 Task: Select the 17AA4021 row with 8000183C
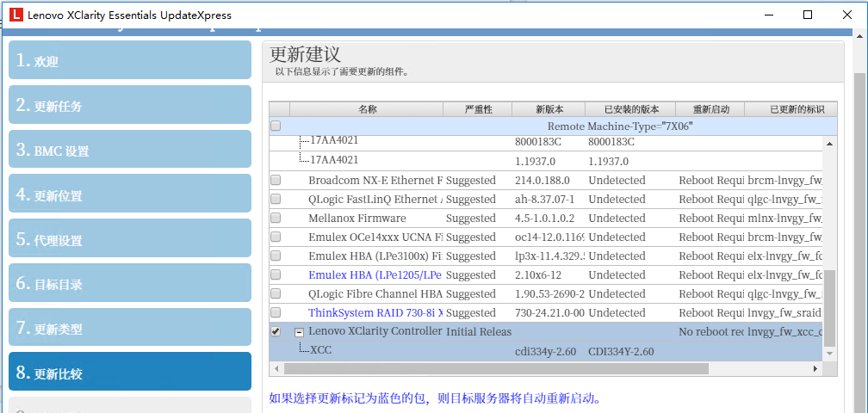click(x=546, y=141)
